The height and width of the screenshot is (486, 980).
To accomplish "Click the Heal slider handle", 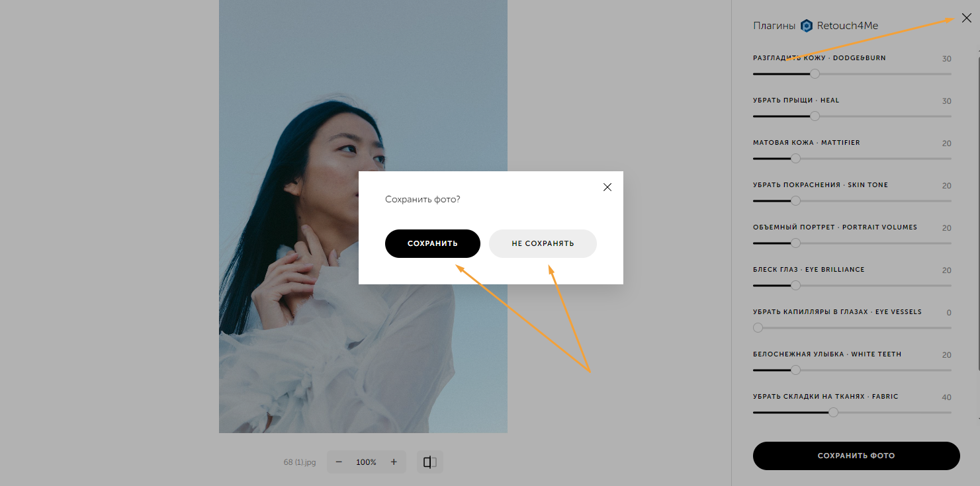I will point(815,116).
